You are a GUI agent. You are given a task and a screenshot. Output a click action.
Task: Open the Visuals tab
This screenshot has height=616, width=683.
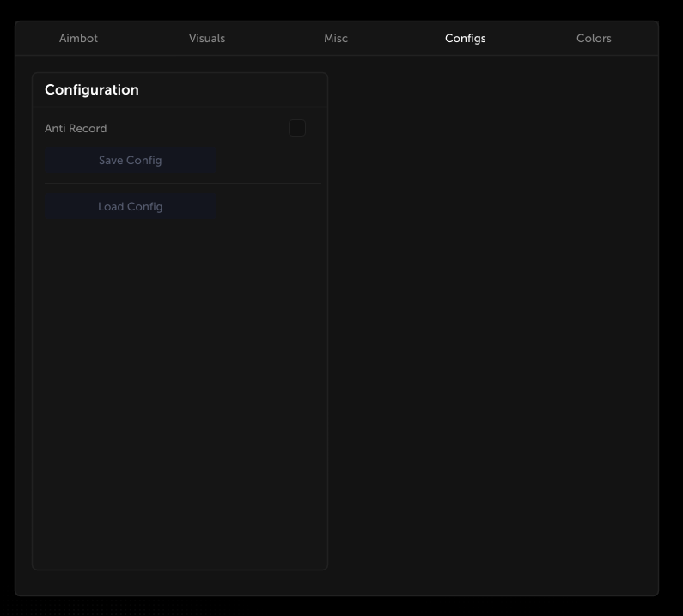(x=207, y=39)
